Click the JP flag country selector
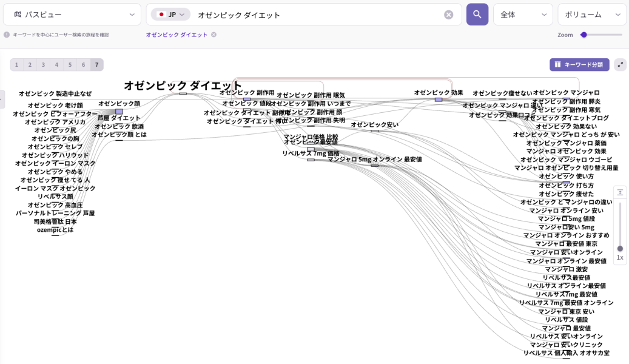The width and height of the screenshot is (629, 364). 170,14
